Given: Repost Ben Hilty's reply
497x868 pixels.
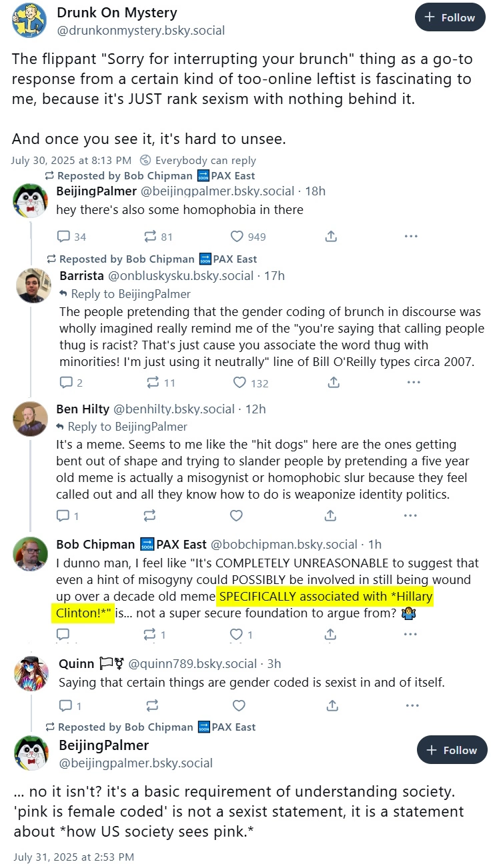Looking at the screenshot, I should (x=149, y=515).
